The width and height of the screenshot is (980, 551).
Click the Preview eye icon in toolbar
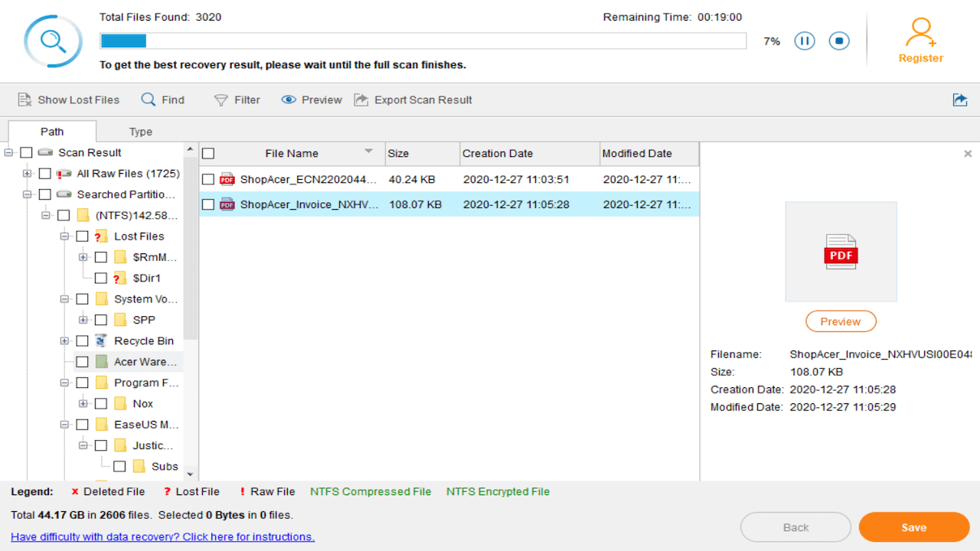coord(289,100)
